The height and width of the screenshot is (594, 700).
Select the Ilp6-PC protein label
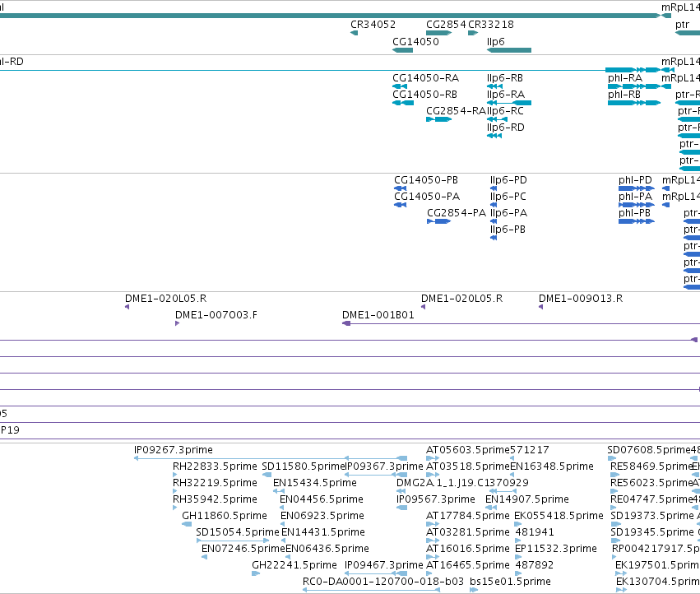click(508, 197)
